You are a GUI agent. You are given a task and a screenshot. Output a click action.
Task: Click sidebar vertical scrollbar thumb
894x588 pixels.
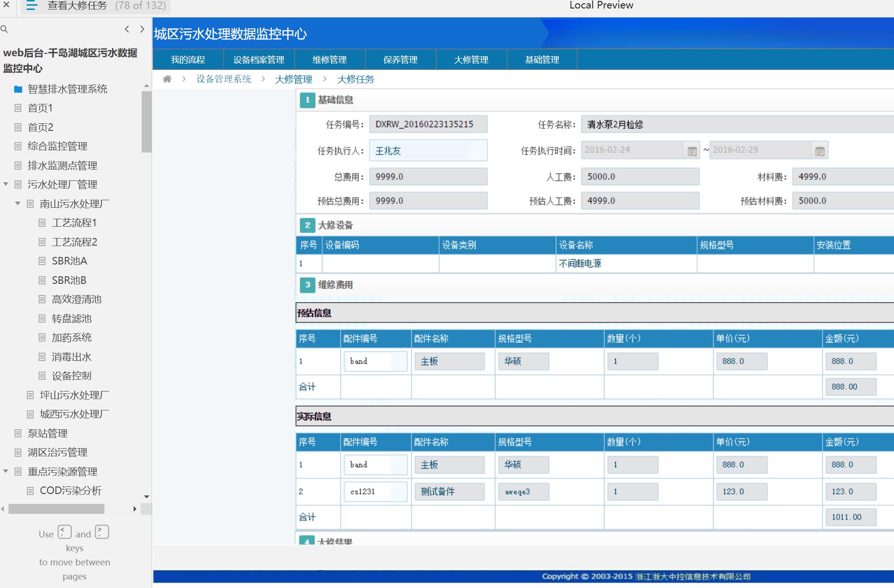tap(146, 122)
